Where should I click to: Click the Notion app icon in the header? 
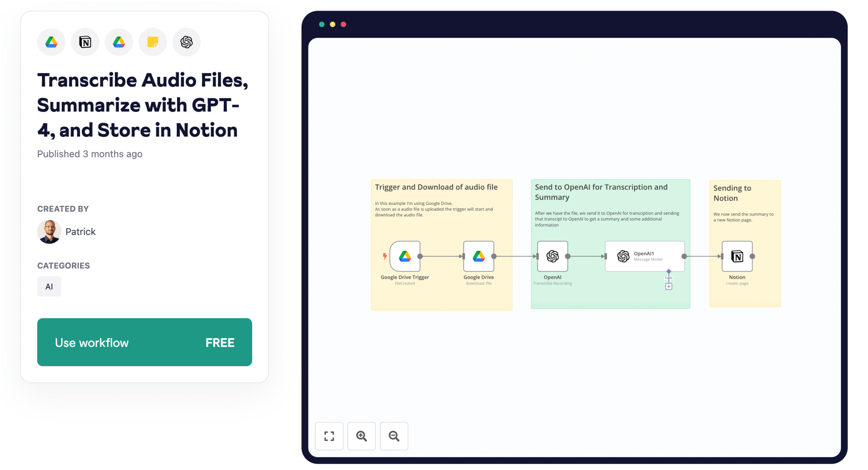[85, 42]
